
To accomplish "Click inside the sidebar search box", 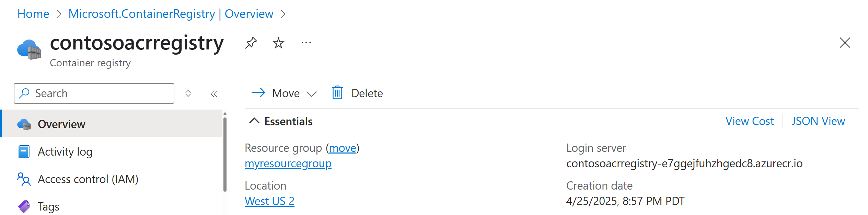I will click(x=100, y=93).
